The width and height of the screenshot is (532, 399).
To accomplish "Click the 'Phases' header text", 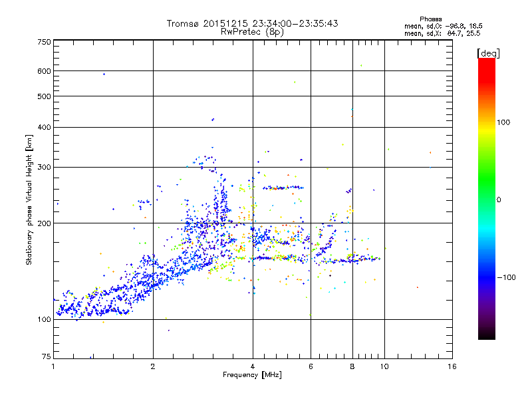I will [x=430, y=19].
